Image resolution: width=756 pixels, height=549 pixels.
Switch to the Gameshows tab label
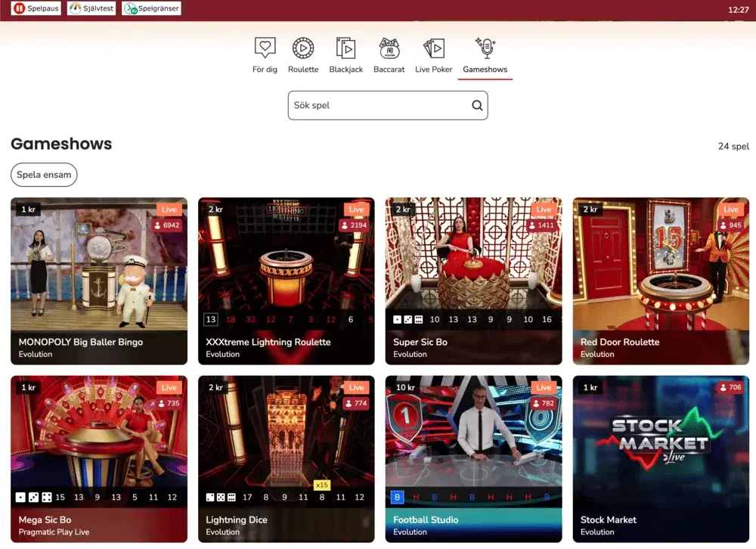(485, 70)
